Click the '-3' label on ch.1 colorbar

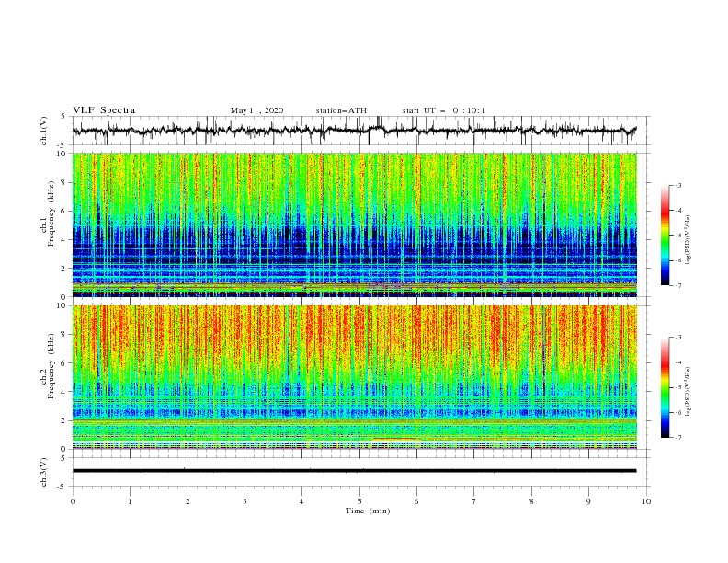click(678, 185)
